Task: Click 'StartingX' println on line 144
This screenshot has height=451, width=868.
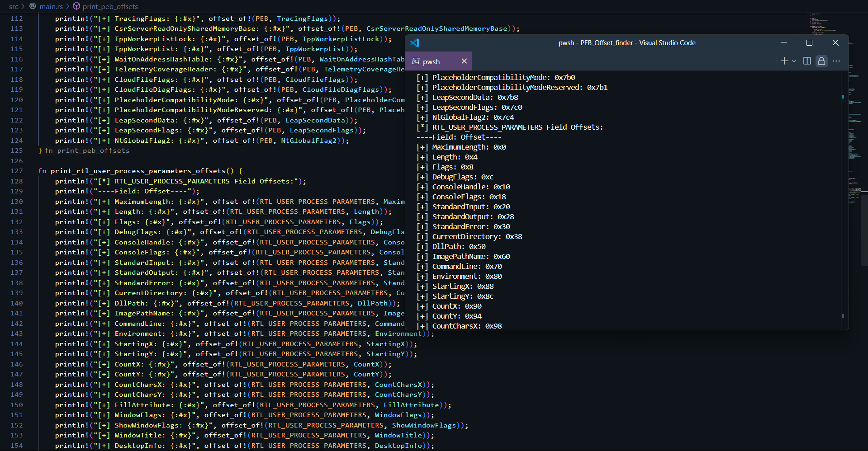Action: (x=236, y=344)
